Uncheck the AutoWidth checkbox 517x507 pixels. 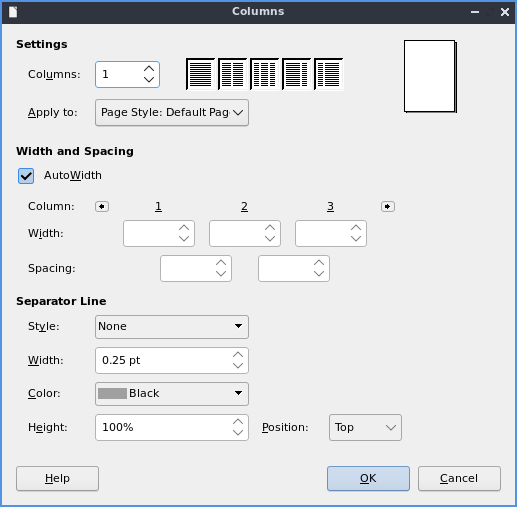point(26,176)
